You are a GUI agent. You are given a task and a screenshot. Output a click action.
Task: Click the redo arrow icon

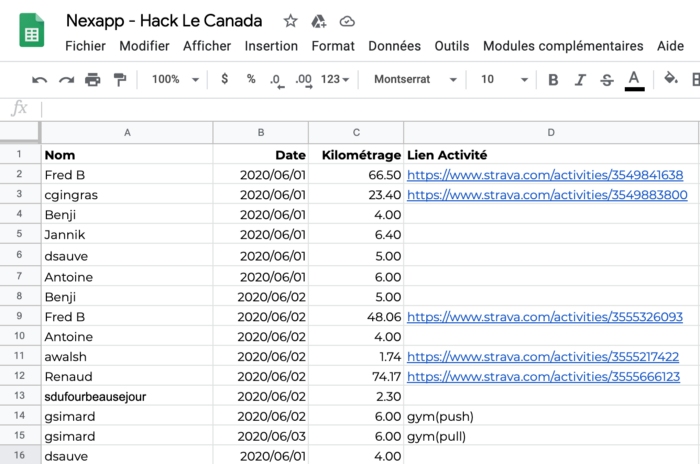67,80
